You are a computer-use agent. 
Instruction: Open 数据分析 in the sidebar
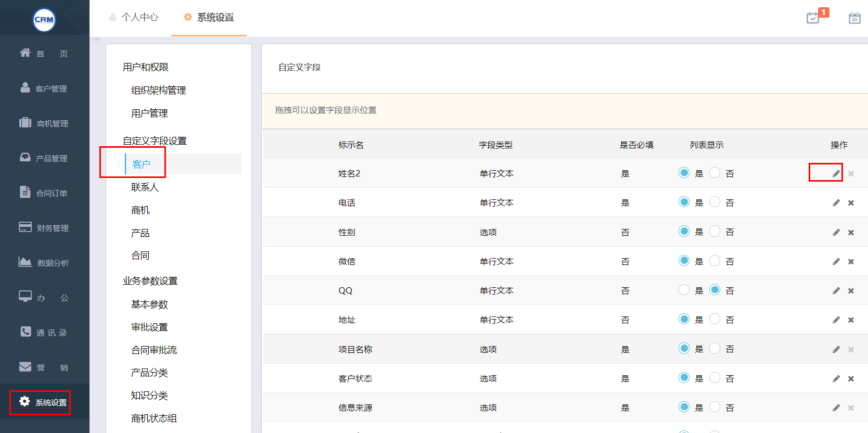point(44,262)
